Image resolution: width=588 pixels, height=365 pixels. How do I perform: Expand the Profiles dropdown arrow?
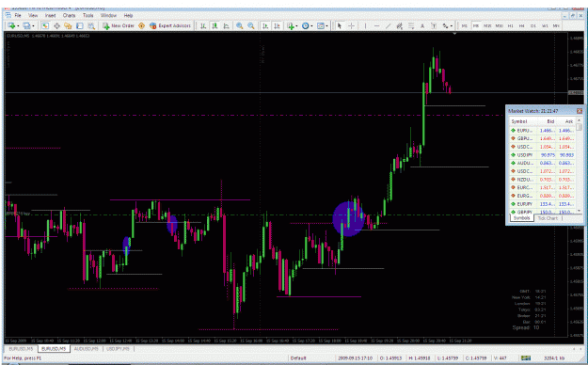click(33, 26)
